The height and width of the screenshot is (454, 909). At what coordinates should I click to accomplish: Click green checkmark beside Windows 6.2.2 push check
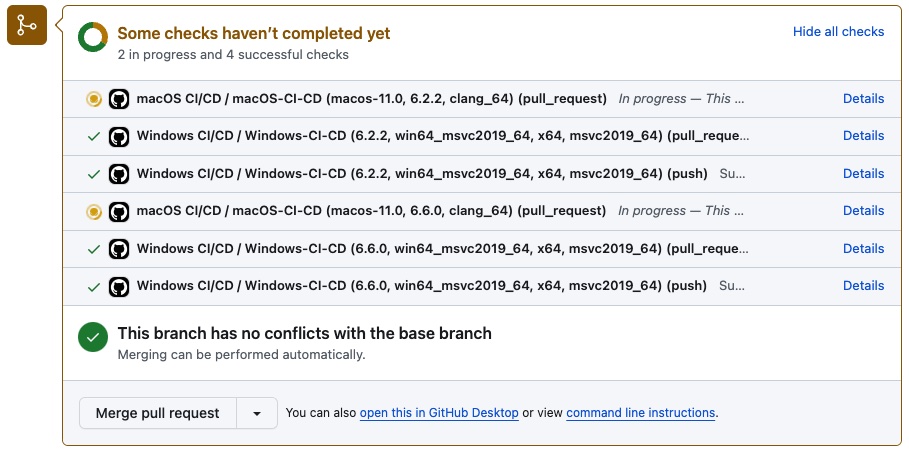(94, 174)
